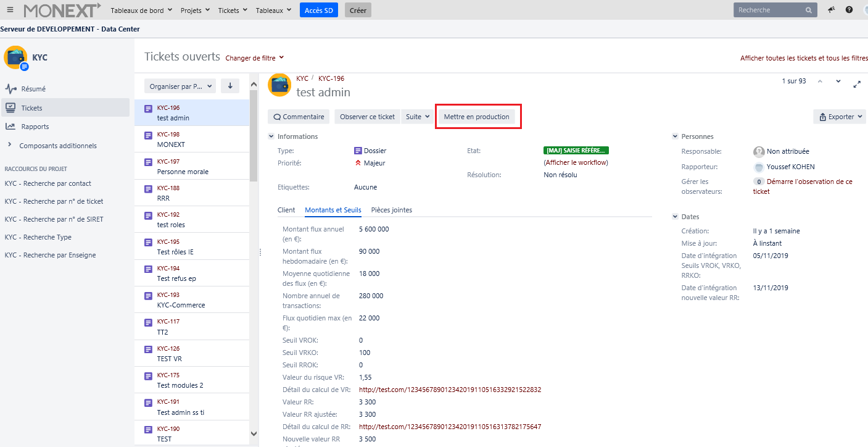Go to next ticket using down chevron
Image resolution: width=868 pixels, height=447 pixels.
838,81
